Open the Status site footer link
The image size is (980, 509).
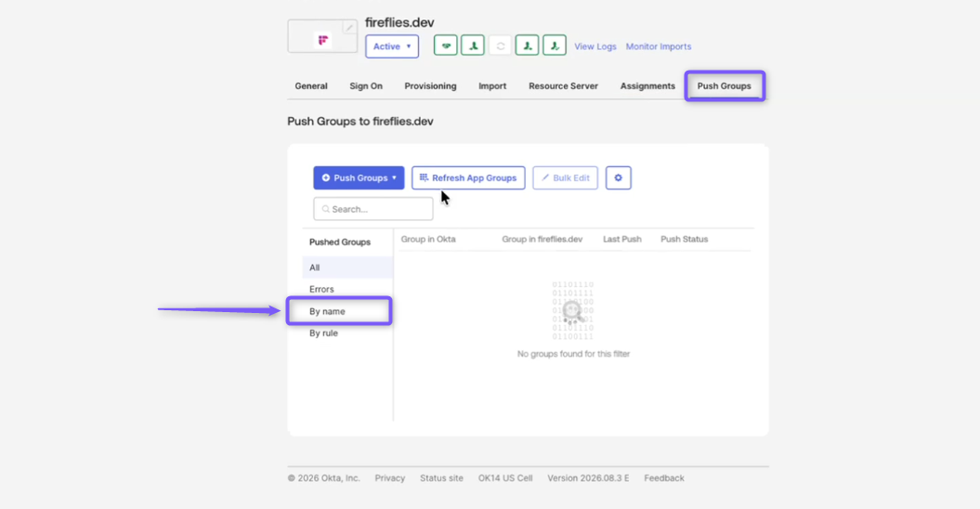(x=441, y=477)
